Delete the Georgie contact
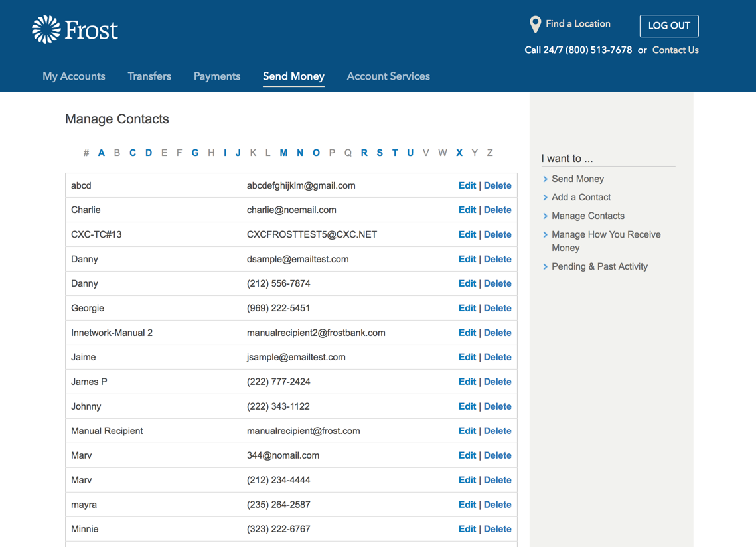This screenshot has height=547, width=756. click(498, 308)
